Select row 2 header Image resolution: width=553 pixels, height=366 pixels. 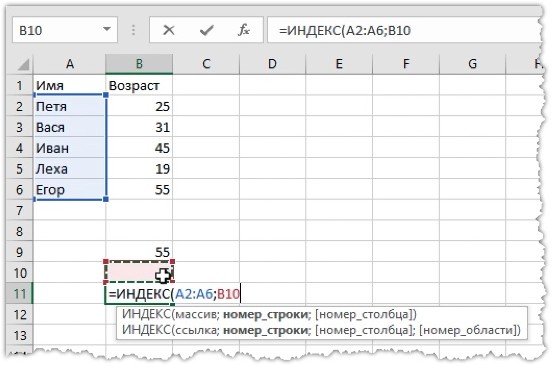[19, 106]
